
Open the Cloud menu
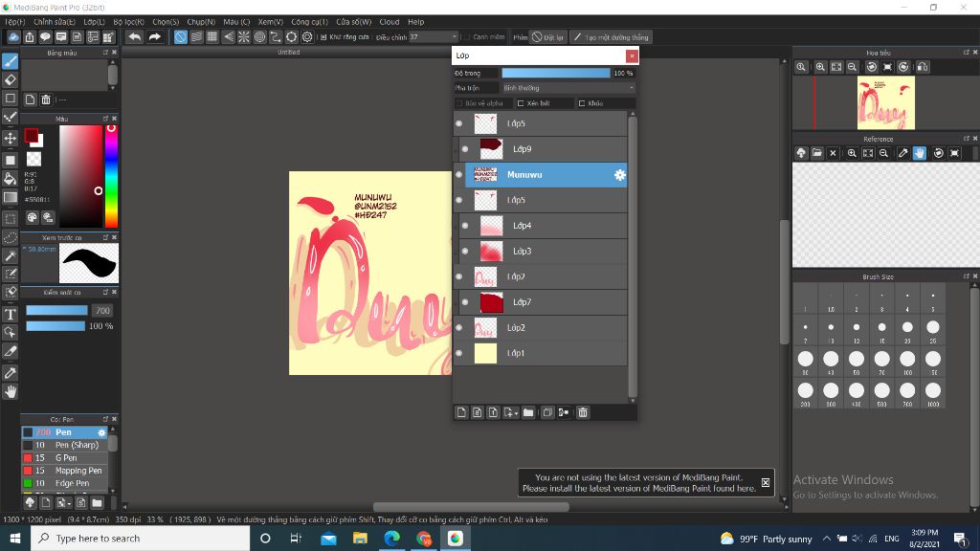click(390, 22)
